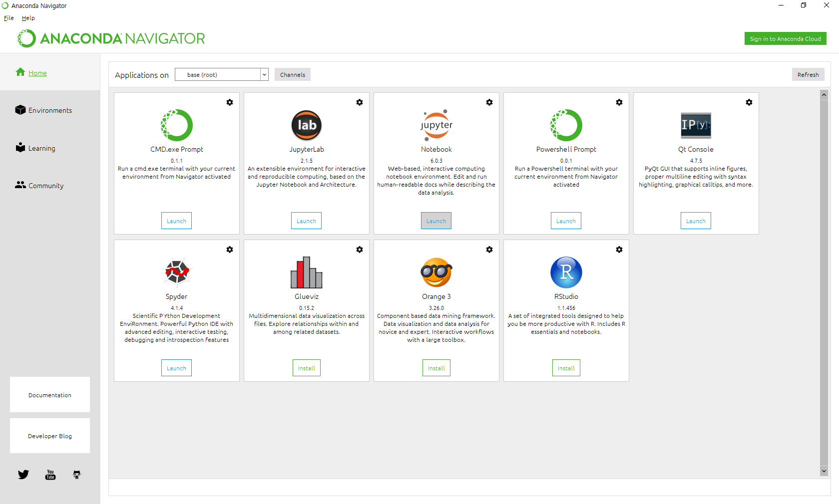Viewport: 839px width, 504px height.
Task: Click the Glueviz title text
Action: pyautogui.click(x=307, y=296)
